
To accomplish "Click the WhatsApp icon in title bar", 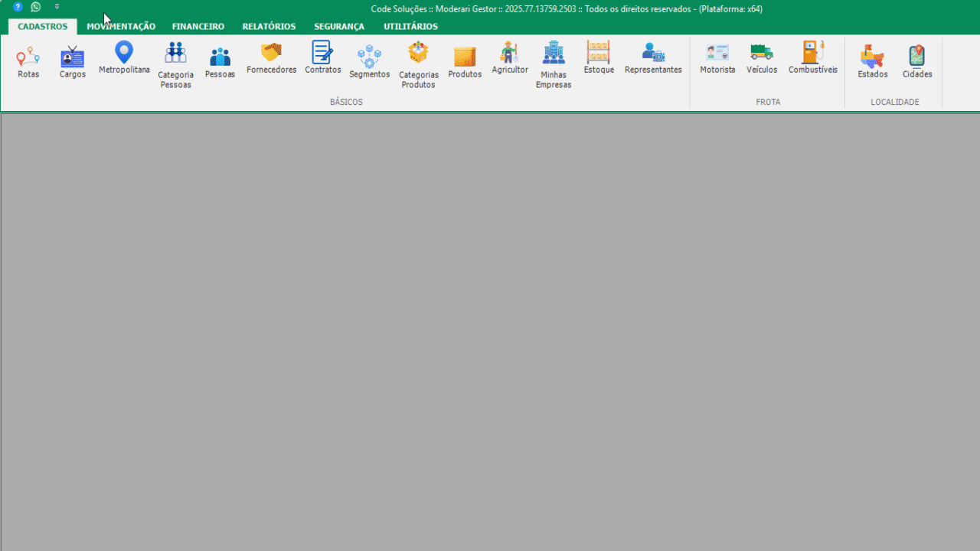I will [36, 7].
